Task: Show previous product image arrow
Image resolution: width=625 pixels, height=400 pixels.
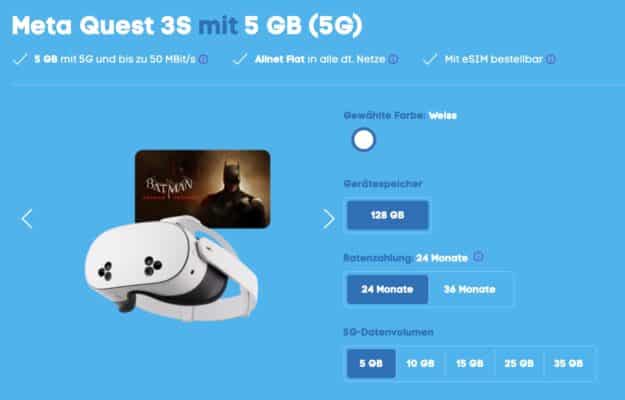Action: (27, 218)
